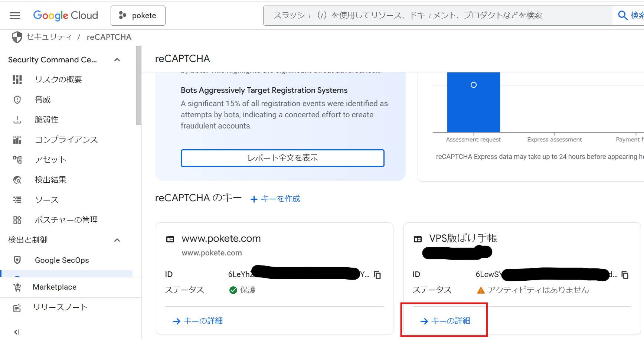
Task: Click the アセット hierarchy icon
Action: click(17, 160)
